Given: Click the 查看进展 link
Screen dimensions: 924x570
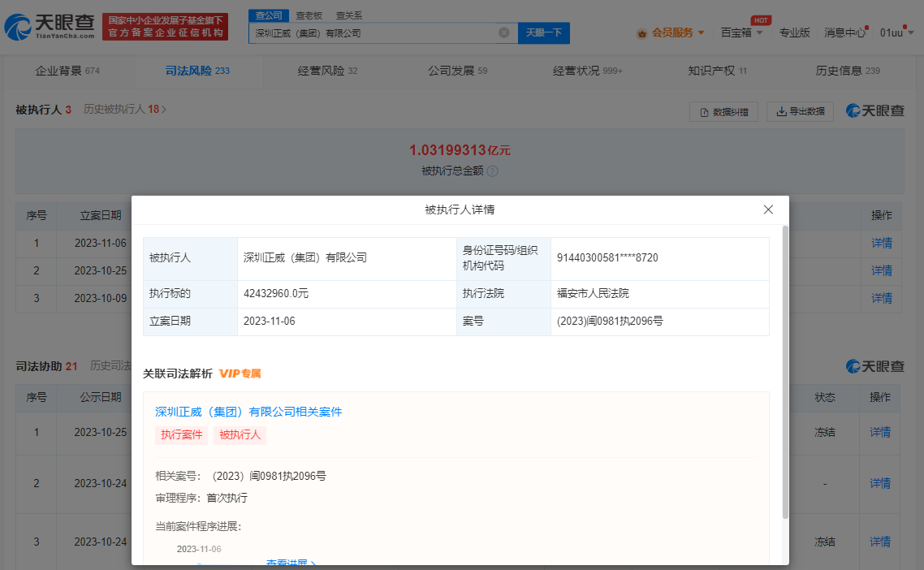Looking at the screenshot, I should pos(291,563).
